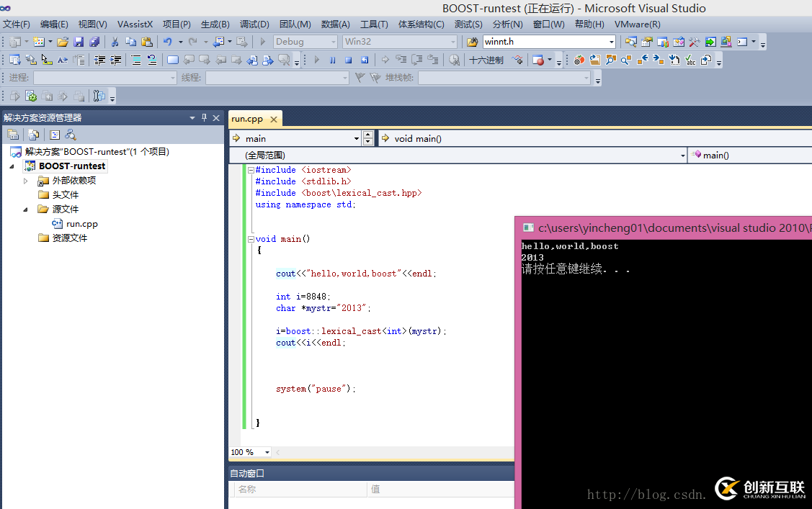Image resolution: width=812 pixels, height=509 pixels.
Task: Click the Cut scissors icon
Action: 115,42
